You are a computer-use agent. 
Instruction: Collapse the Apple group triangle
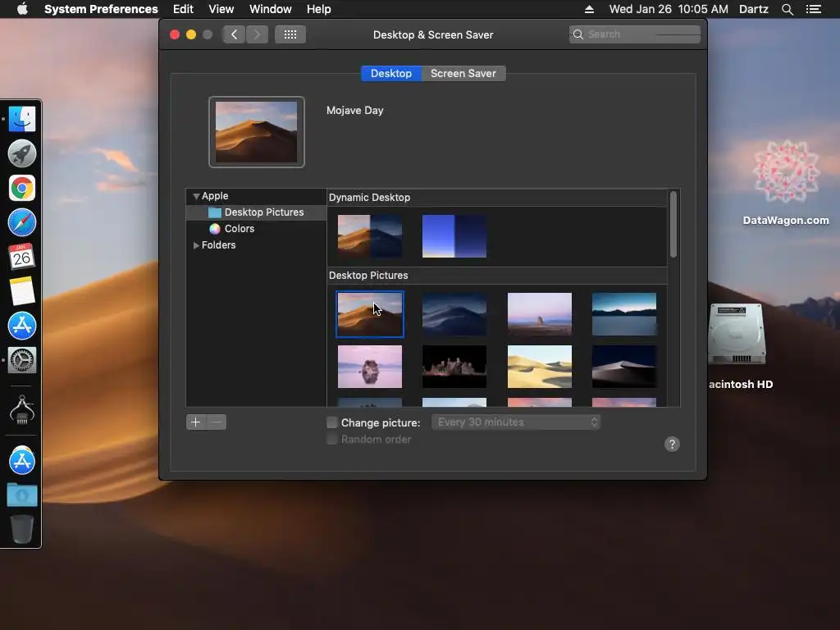click(x=196, y=197)
